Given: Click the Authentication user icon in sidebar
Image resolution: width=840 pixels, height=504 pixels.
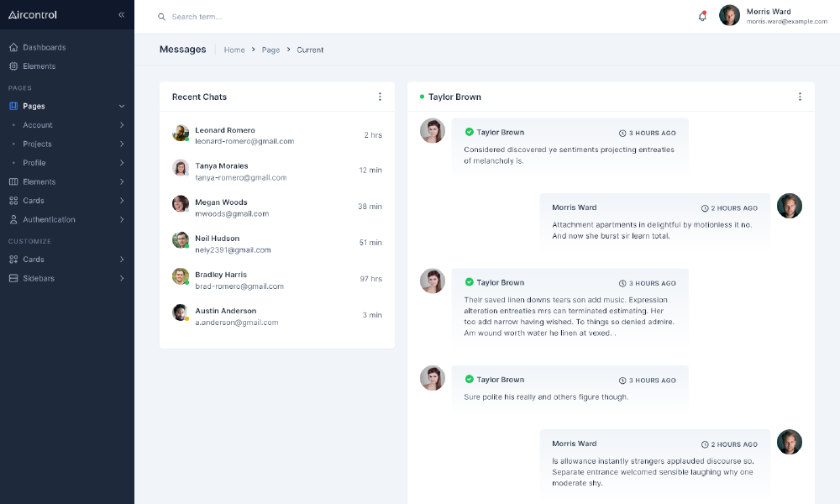Looking at the screenshot, I should click(13, 219).
